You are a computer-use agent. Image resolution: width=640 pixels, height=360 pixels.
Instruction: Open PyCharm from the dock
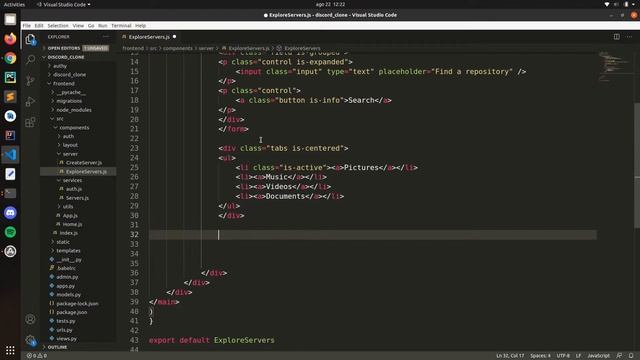pyautogui.click(x=10, y=77)
